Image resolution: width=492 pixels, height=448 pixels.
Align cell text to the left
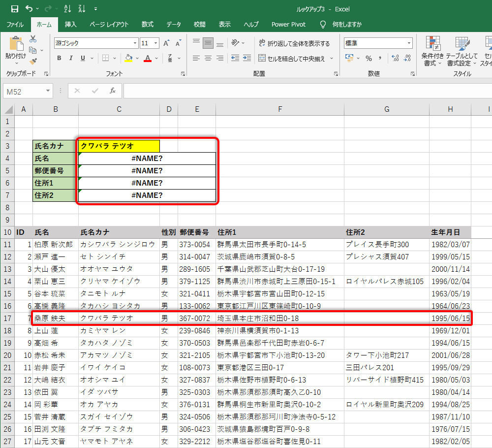196,58
